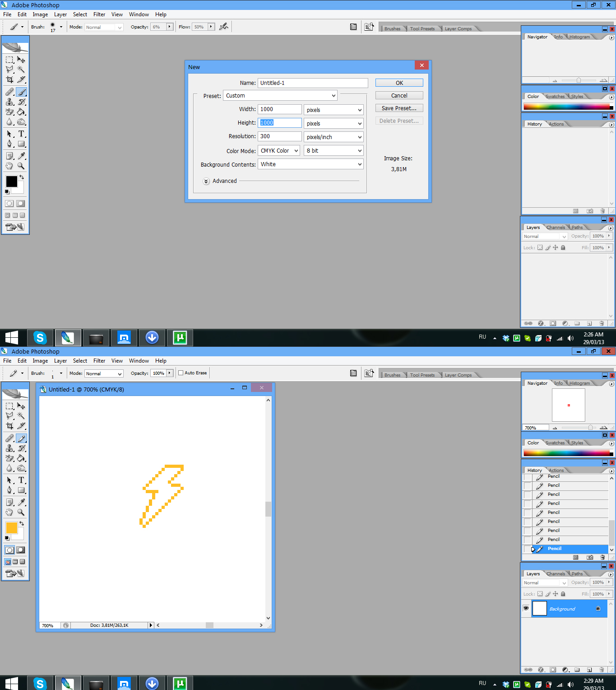The height and width of the screenshot is (690, 616).
Task: Select Slice tool in Untitled-1's Photoshop window
Action: tap(21, 426)
